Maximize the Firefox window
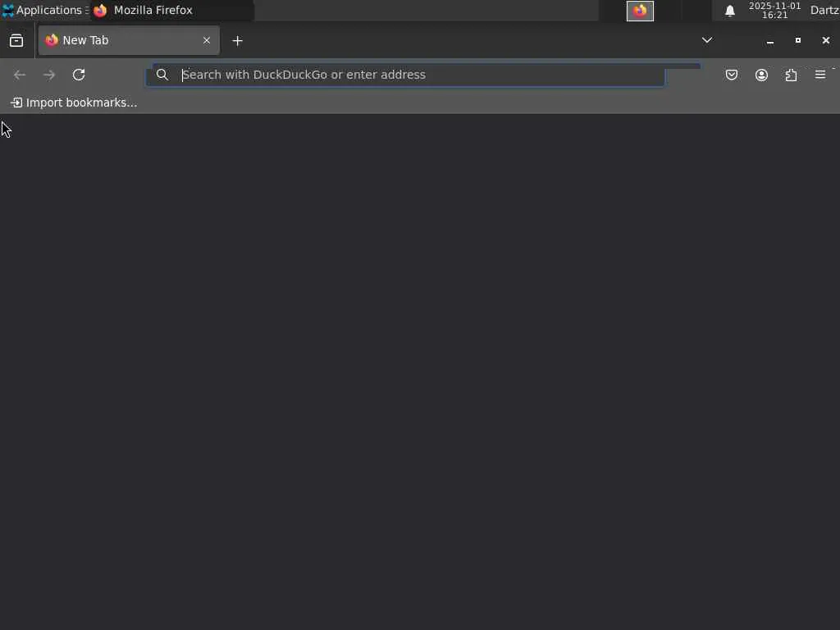The image size is (840, 630). [x=798, y=40]
